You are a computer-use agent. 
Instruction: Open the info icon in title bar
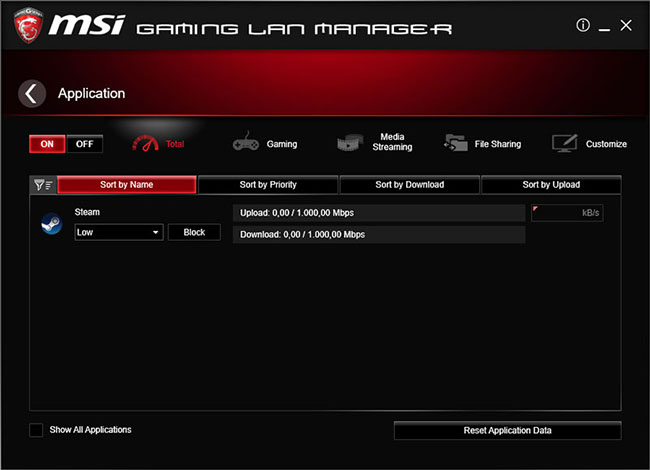pos(583,25)
